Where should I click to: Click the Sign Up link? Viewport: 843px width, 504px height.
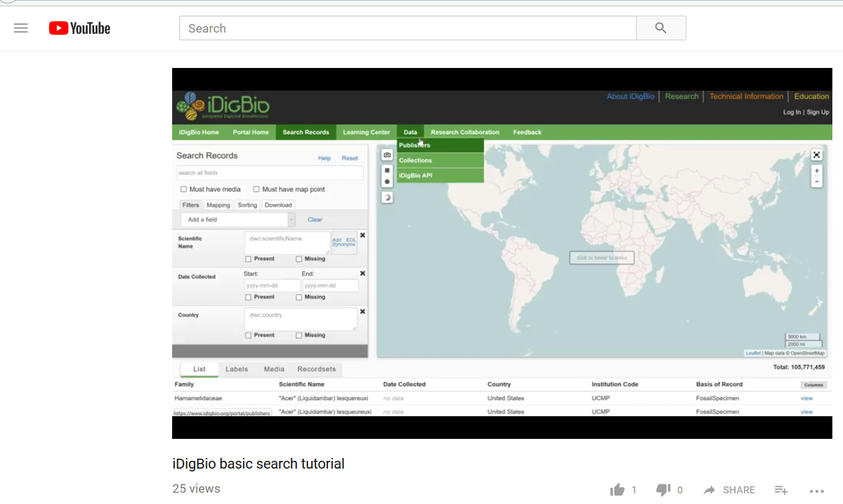(817, 113)
